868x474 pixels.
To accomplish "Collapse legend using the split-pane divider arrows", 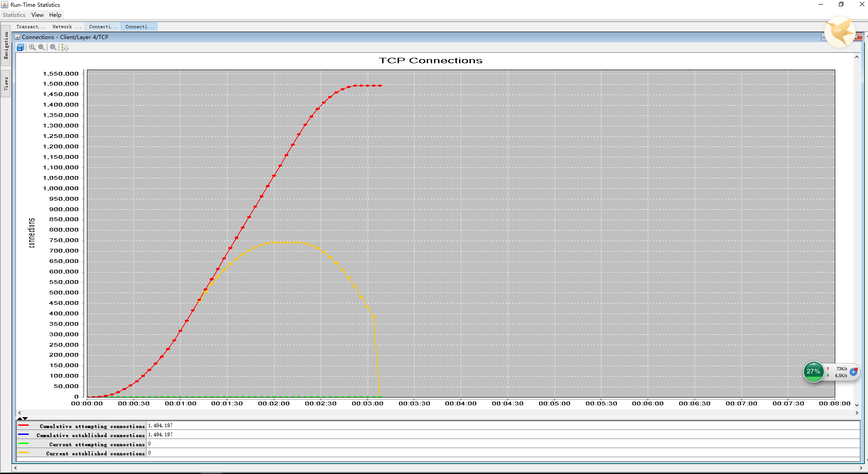I will [25, 419].
